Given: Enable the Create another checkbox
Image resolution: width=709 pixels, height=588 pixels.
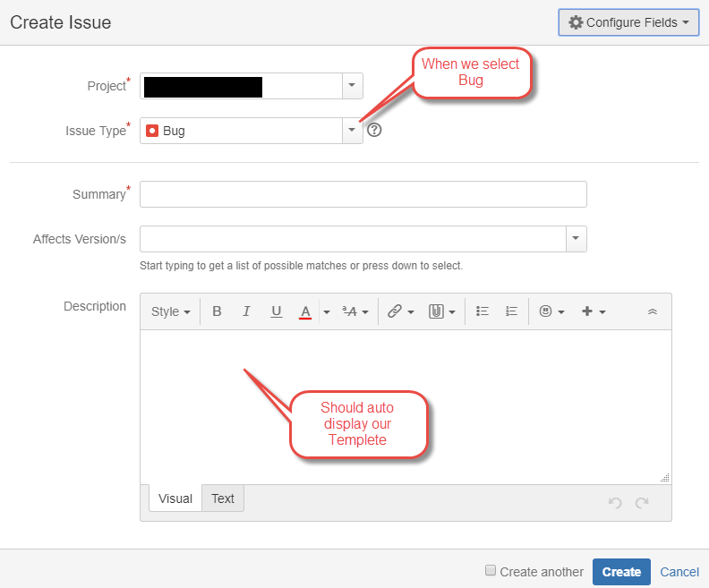Looking at the screenshot, I should (x=491, y=570).
